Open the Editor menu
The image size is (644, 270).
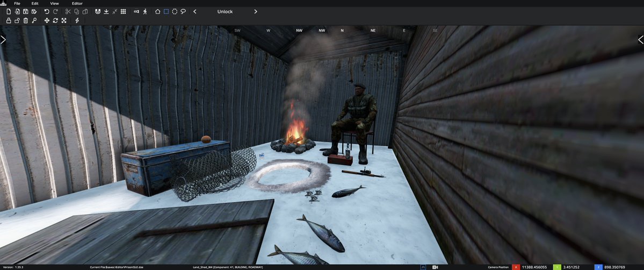pos(77,3)
